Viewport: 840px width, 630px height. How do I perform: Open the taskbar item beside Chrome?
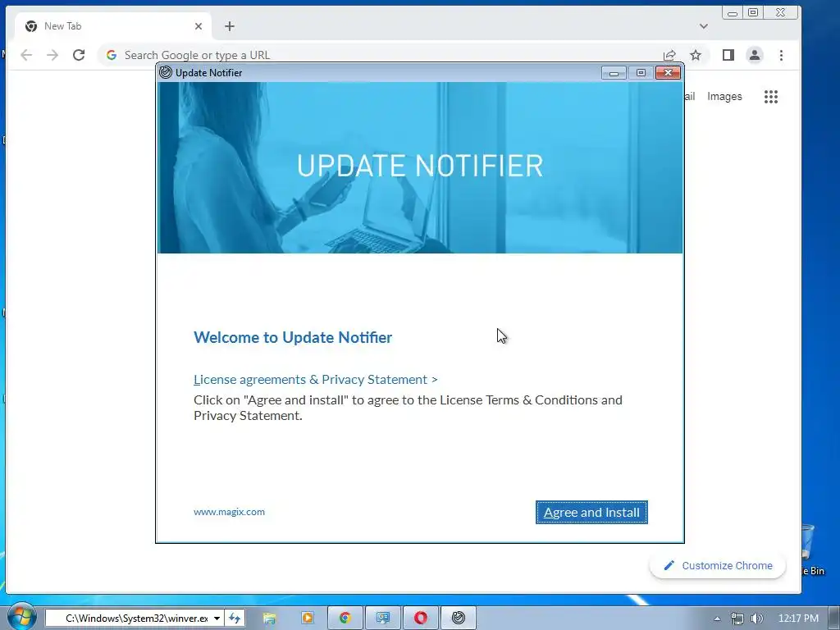coord(382,619)
